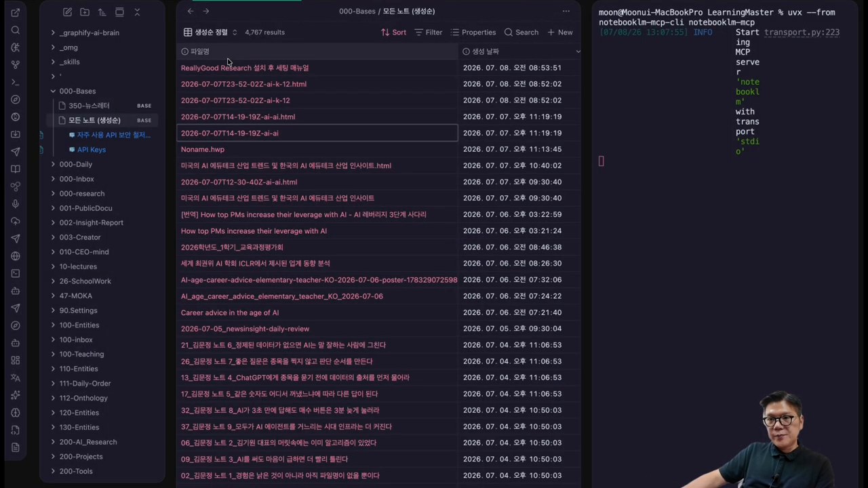Expand the 200-AI_Research folder

pyautogui.click(x=53, y=442)
